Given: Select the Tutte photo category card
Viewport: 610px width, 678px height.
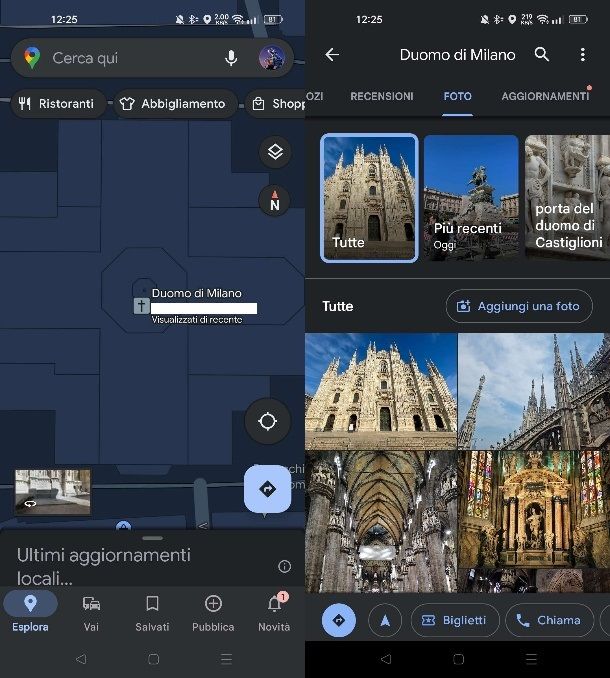Looking at the screenshot, I should (x=370, y=198).
